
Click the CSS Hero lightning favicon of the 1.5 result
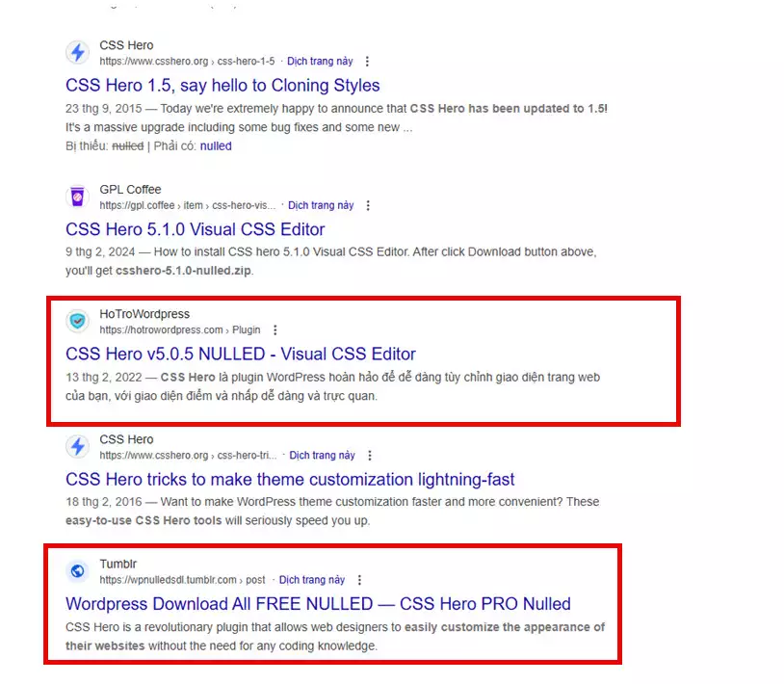[x=77, y=52]
